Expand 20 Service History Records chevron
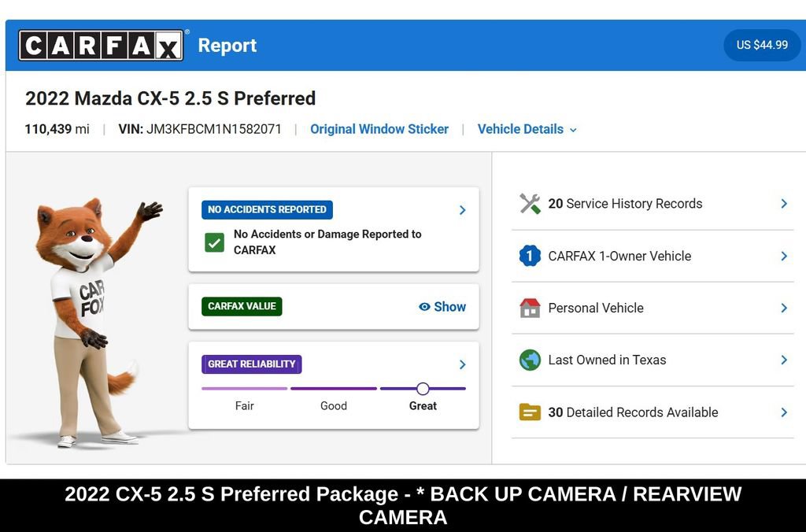The width and height of the screenshot is (806, 532). (784, 204)
